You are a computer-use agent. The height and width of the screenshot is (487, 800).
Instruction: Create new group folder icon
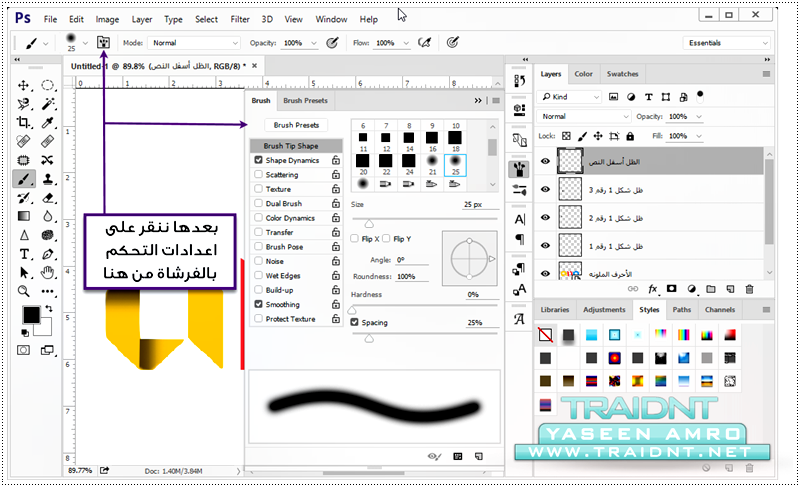click(711, 289)
